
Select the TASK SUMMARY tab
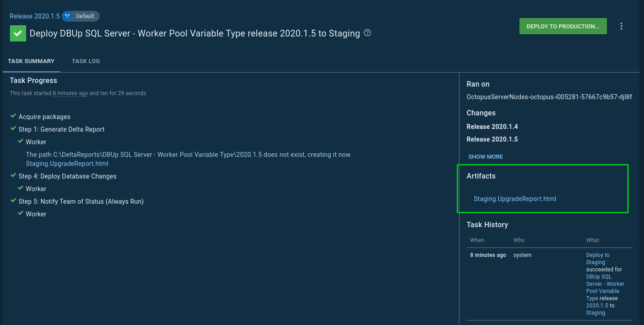31,61
